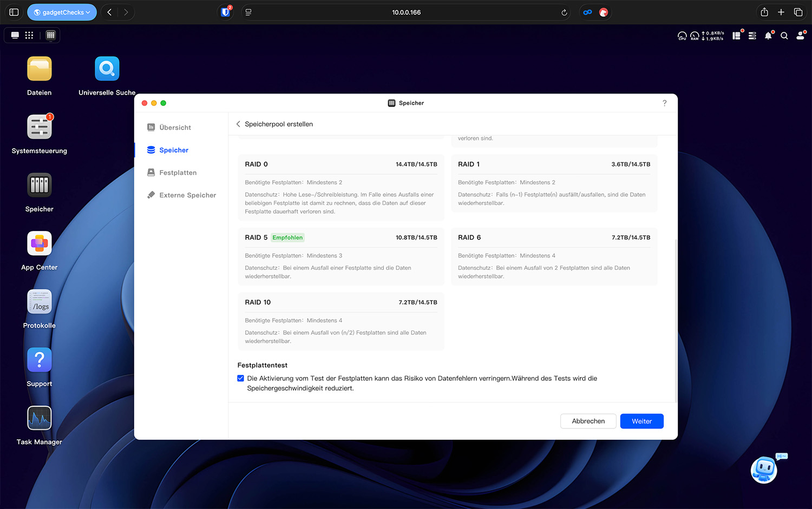This screenshot has width=812, height=509.
Task: Open Systemsteuerung desktop icon
Action: tap(40, 128)
